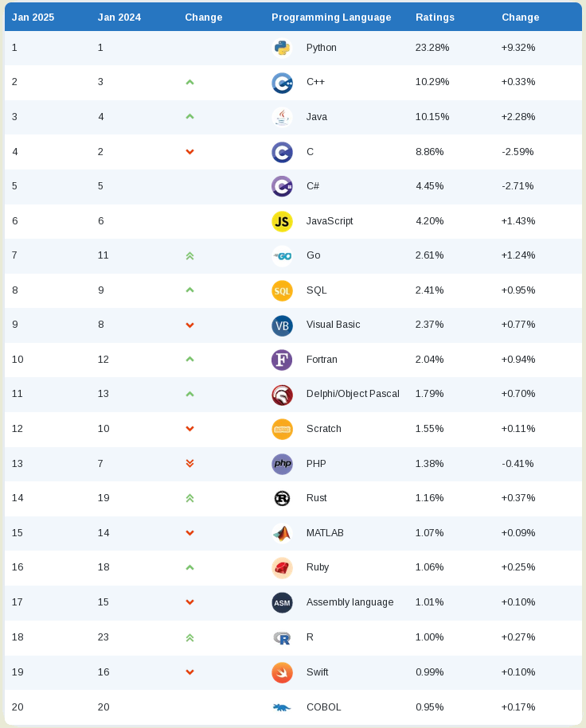Click the red Ruby gem icon

(282, 567)
